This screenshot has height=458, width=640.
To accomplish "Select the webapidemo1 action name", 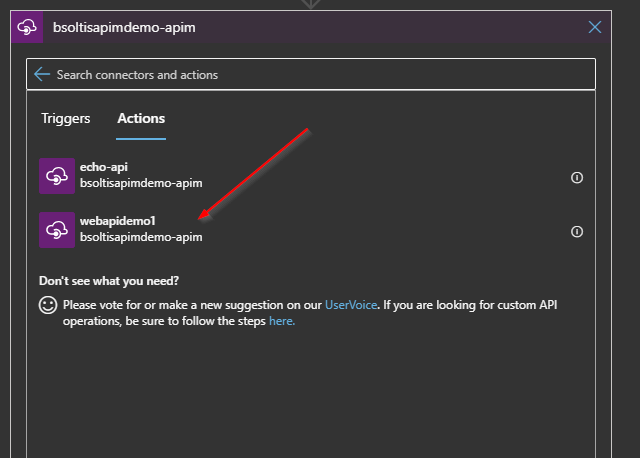I will [x=117, y=222].
